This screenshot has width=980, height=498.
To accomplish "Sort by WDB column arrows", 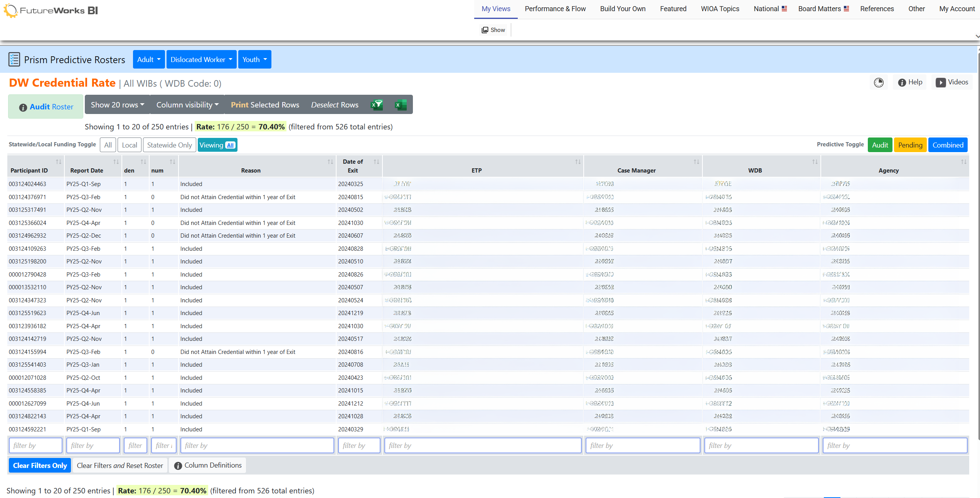I will point(815,162).
